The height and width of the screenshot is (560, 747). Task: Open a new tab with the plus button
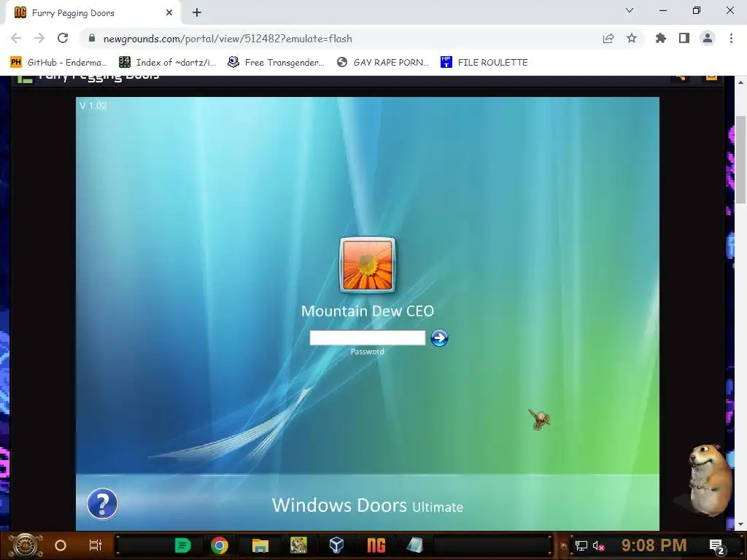(197, 13)
